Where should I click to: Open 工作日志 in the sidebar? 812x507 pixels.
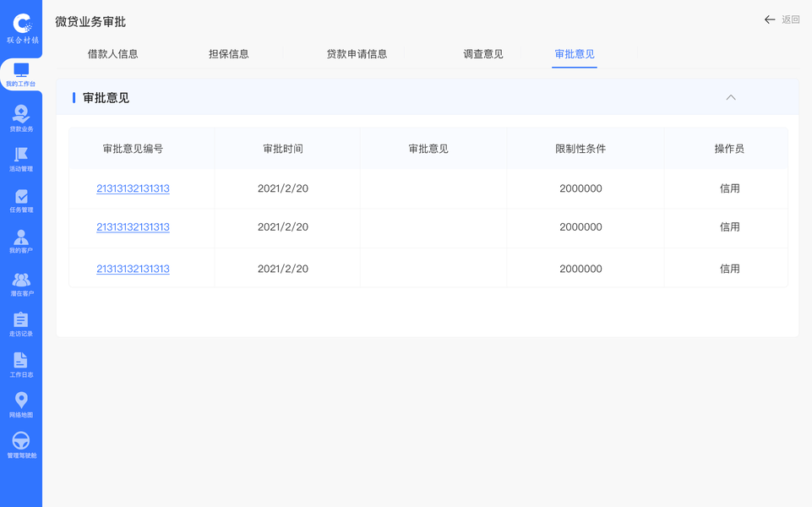(21, 365)
